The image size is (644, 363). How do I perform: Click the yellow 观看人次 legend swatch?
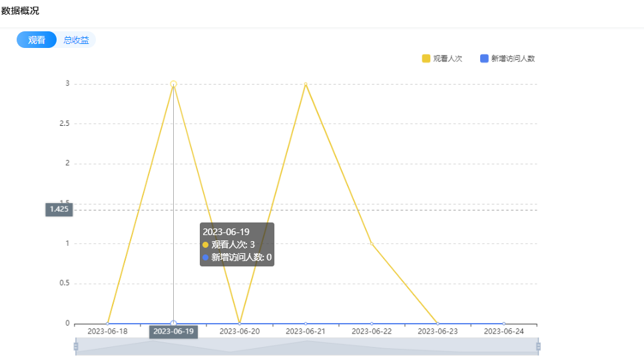pos(426,59)
